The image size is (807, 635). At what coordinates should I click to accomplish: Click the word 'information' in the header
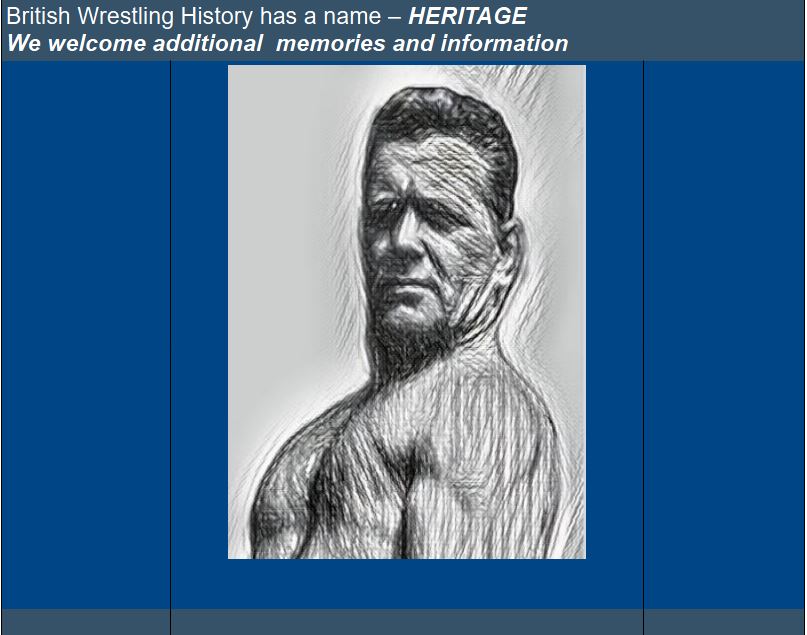click(504, 43)
